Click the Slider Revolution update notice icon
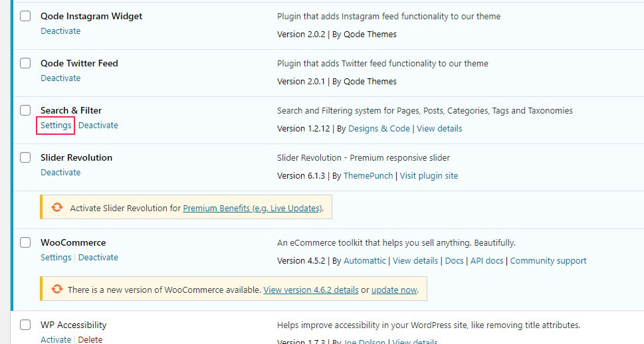Image resolution: width=644 pixels, height=344 pixels. [57, 208]
